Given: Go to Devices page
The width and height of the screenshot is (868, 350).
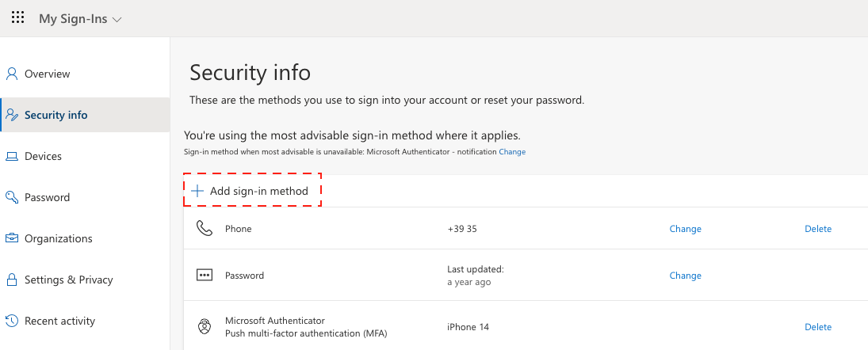Looking at the screenshot, I should click(x=43, y=156).
